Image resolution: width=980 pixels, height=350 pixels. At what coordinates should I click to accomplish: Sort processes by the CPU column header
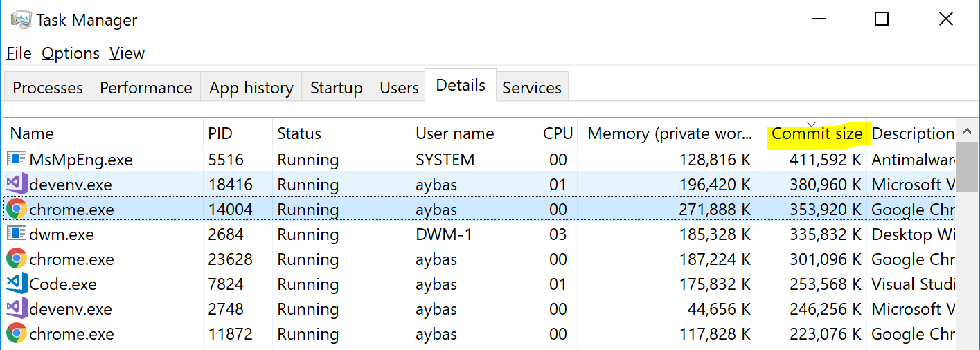(550, 133)
